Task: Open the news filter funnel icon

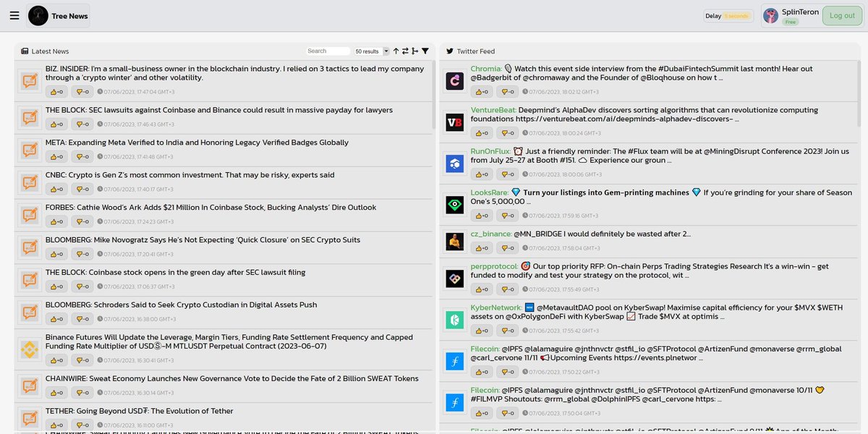Action: click(x=425, y=51)
